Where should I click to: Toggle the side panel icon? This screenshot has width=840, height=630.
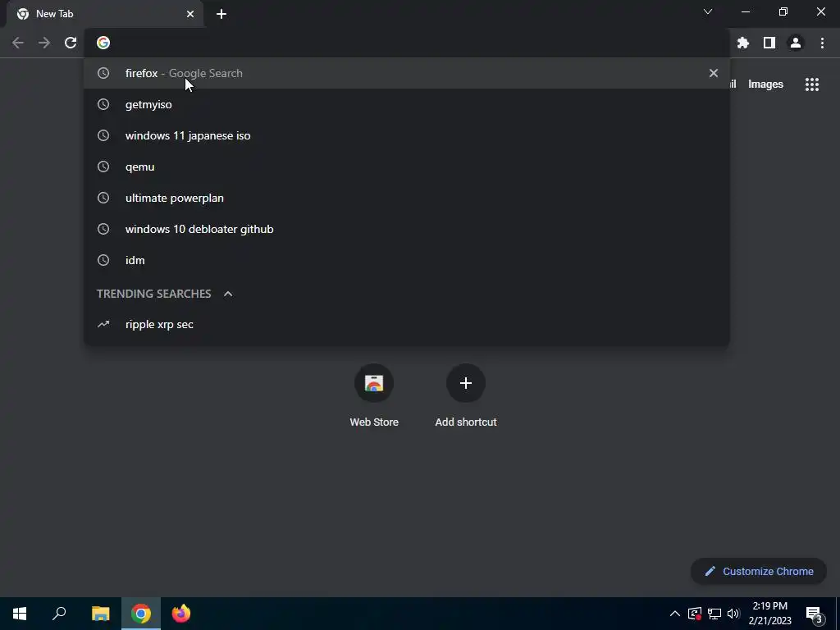click(x=769, y=43)
